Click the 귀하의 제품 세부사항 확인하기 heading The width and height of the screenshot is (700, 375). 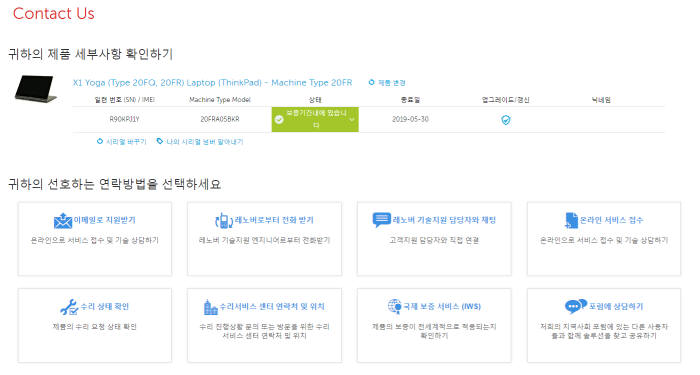(x=91, y=54)
